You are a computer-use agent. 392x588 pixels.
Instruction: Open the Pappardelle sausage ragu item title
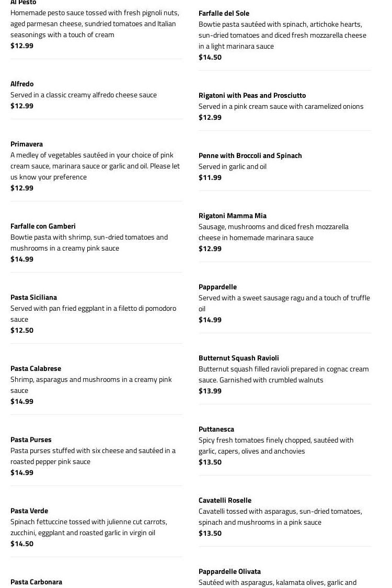point(217,287)
